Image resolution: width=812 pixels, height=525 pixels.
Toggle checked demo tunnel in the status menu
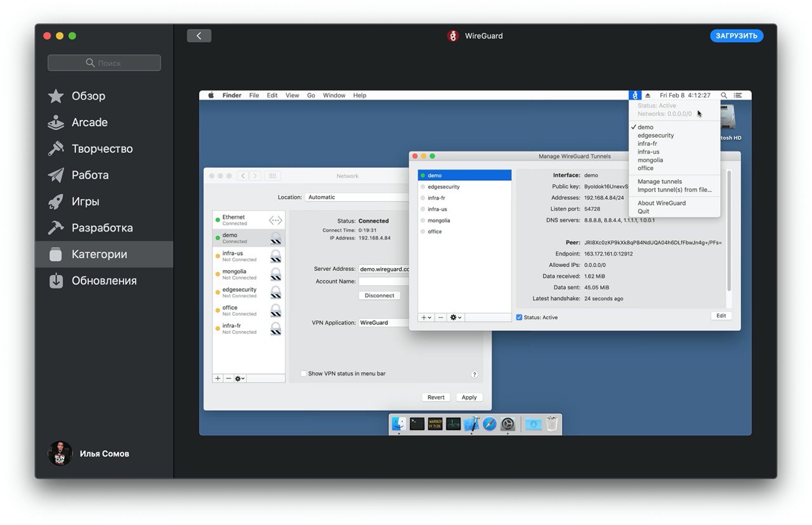pyautogui.click(x=674, y=127)
